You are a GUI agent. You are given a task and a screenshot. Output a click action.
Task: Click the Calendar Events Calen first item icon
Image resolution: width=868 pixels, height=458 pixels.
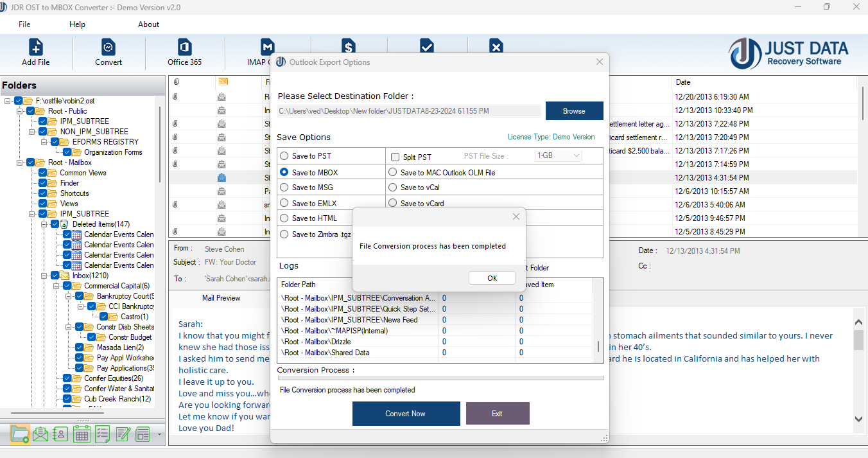(77, 234)
